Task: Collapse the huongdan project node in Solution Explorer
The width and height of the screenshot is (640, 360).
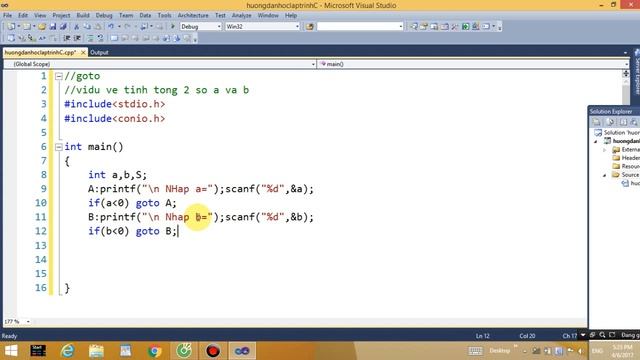Action: (596, 141)
